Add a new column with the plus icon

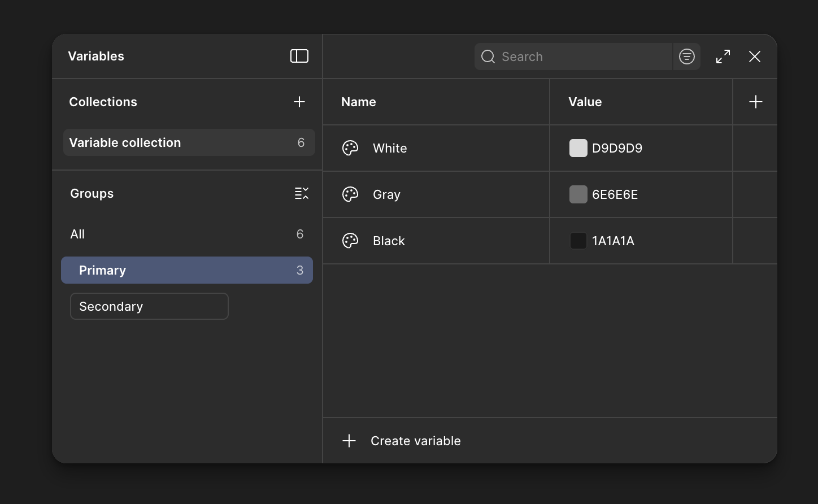coord(755,102)
